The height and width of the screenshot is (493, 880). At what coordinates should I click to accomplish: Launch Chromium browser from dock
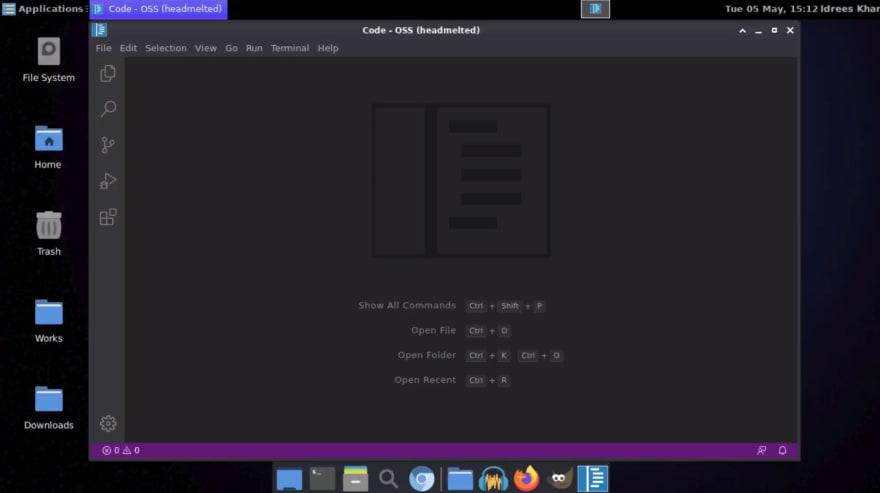(x=421, y=479)
